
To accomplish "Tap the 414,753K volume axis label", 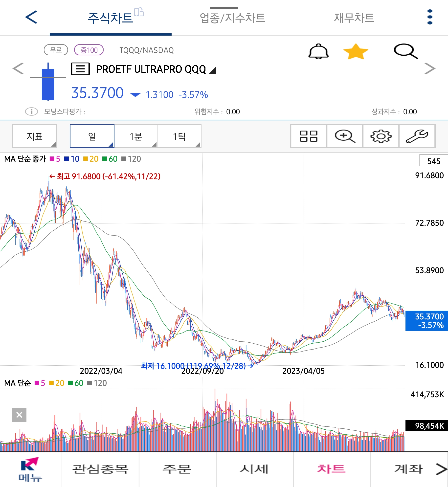I will click(x=427, y=395).
